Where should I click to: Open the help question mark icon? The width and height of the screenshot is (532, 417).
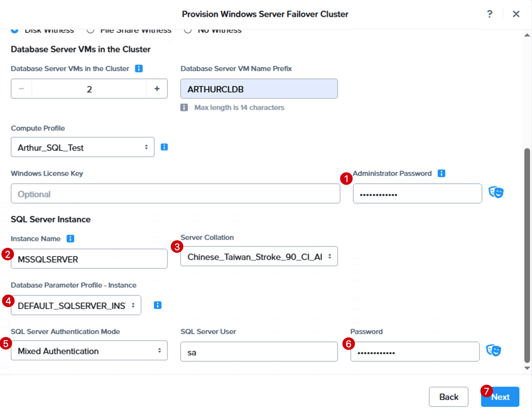pyautogui.click(x=490, y=14)
